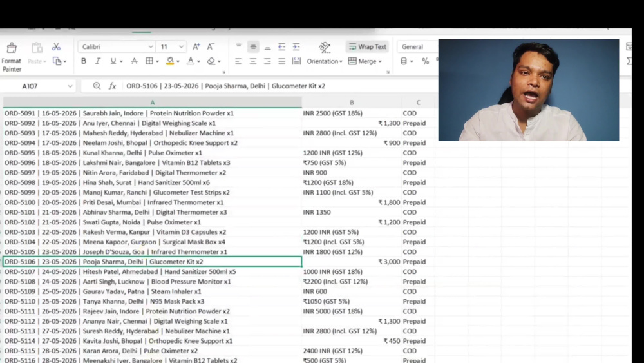Screen dimensions: 644x363
Task: Click the Paste clipboard icon
Action: click(37, 48)
